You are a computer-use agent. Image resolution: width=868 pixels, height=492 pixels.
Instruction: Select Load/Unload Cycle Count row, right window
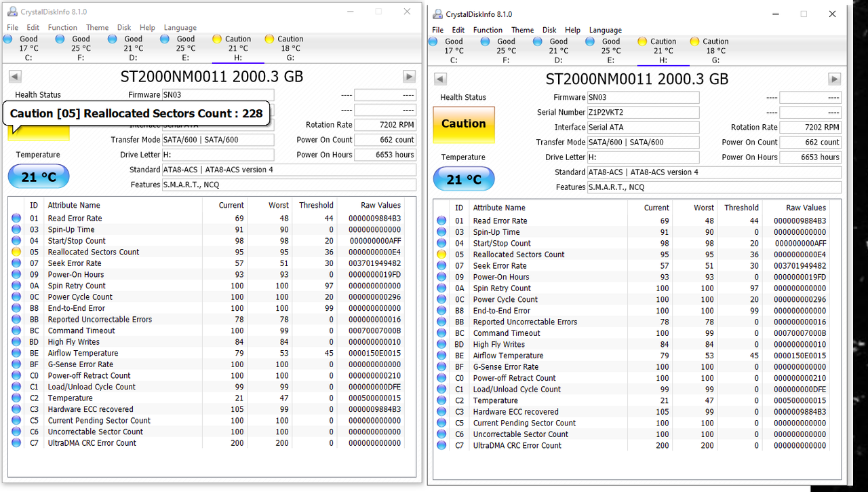click(x=631, y=389)
